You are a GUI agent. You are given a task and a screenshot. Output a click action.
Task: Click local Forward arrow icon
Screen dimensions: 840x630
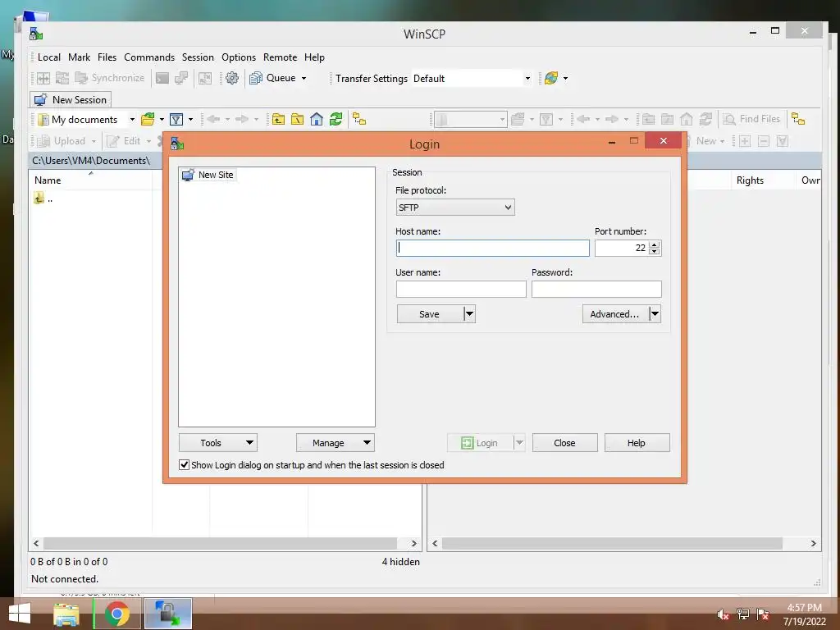pyautogui.click(x=242, y=120)
